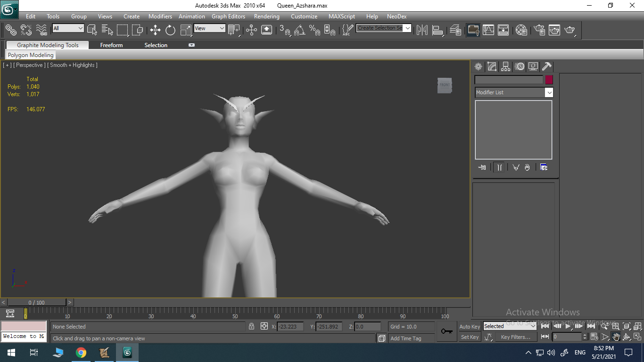Toggle Window/Crossing selection mode
Image resolution: width=644 pixels, height=362 pixels.
[137, 30]
